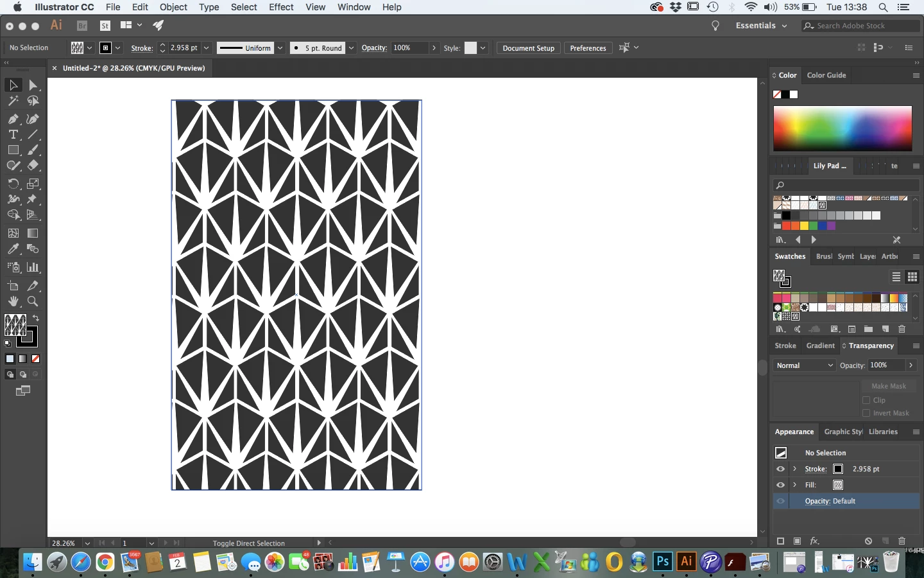This screenshot has height=578, width=924.
Task: Toggle visibility of the Stroke appearance row
Action: [780, 469]
